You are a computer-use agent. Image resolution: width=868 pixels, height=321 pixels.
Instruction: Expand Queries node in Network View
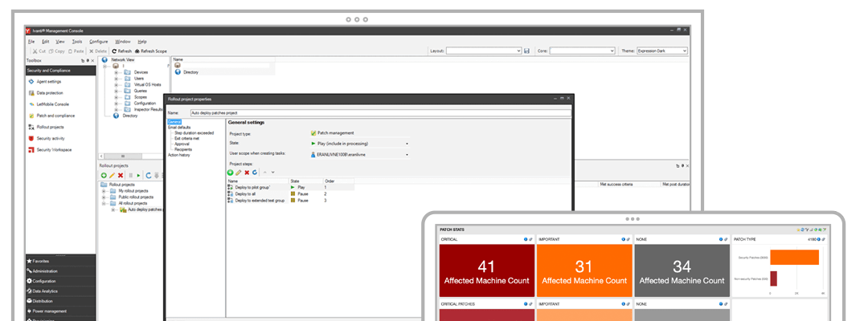(117, 91)
